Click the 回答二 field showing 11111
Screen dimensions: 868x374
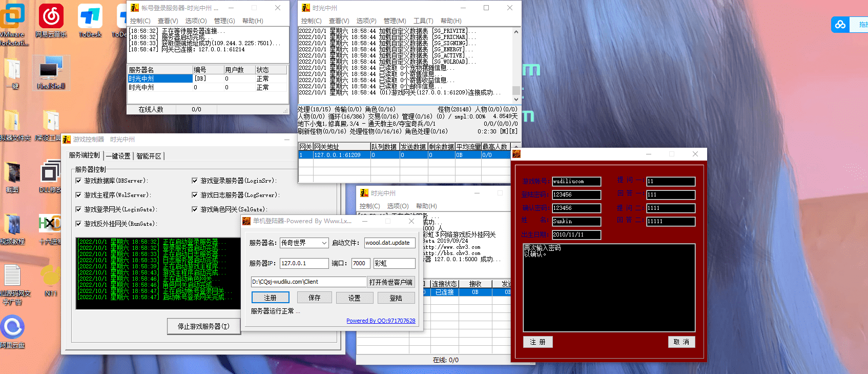[670, 221]
